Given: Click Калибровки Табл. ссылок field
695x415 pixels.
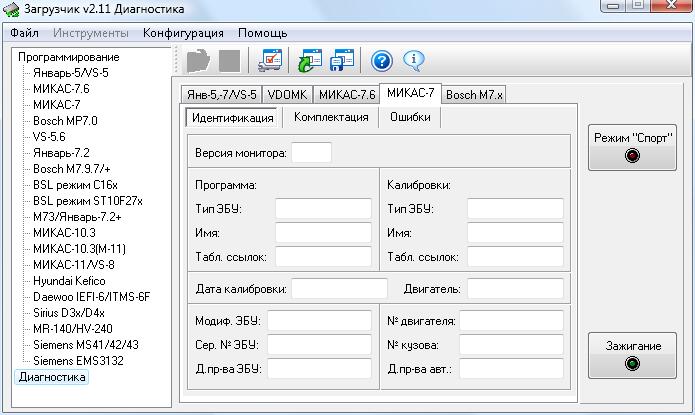Looking at the screenshot, I should pyautogui.click(x=515, y=256).
